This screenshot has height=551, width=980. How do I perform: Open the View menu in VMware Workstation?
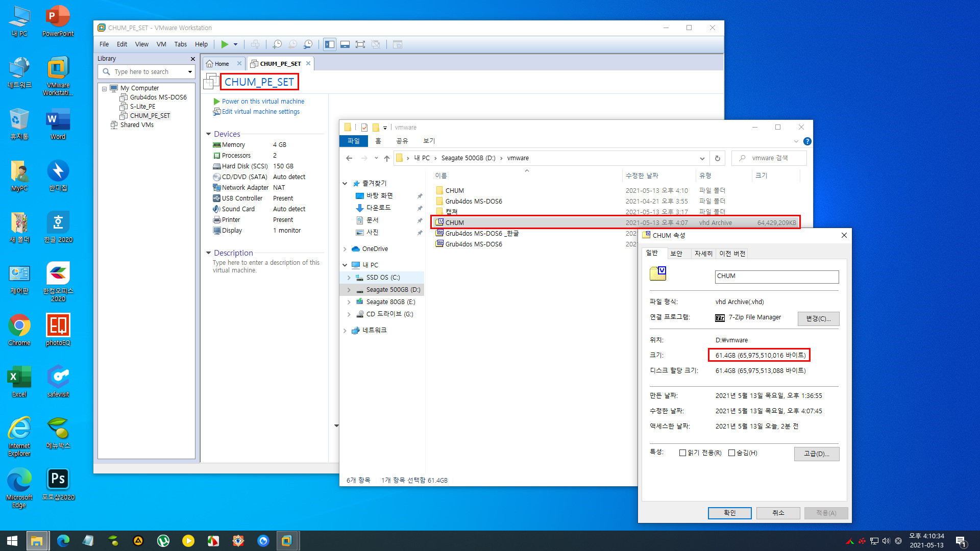pos(142,44)
